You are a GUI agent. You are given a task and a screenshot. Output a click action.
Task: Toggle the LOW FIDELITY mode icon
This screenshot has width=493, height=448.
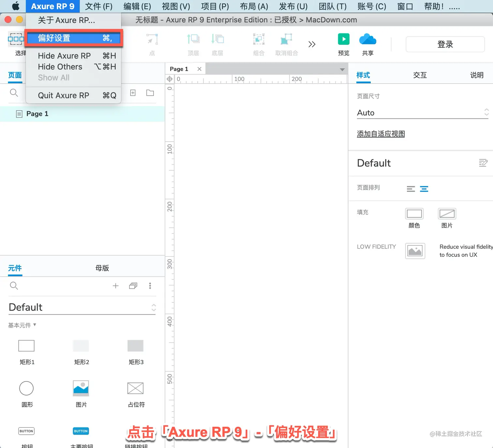pyautogui.click(x=415, y=251)
